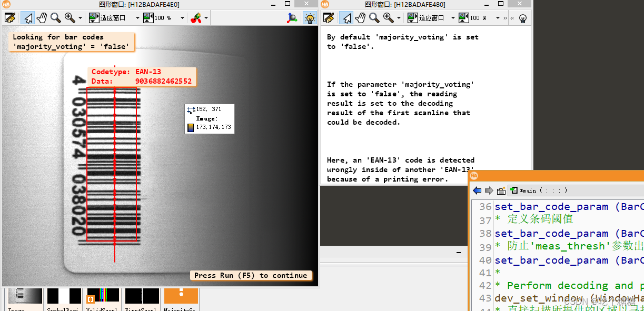The width and height of the screenshot is (644, 311).
Task: Click code line 36 set_bar_code_param
Action: click(x=569, y=206)
